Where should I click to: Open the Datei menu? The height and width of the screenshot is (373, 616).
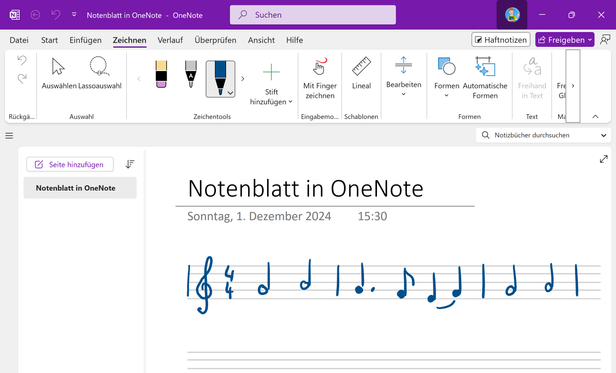click(x=19, y=40)
